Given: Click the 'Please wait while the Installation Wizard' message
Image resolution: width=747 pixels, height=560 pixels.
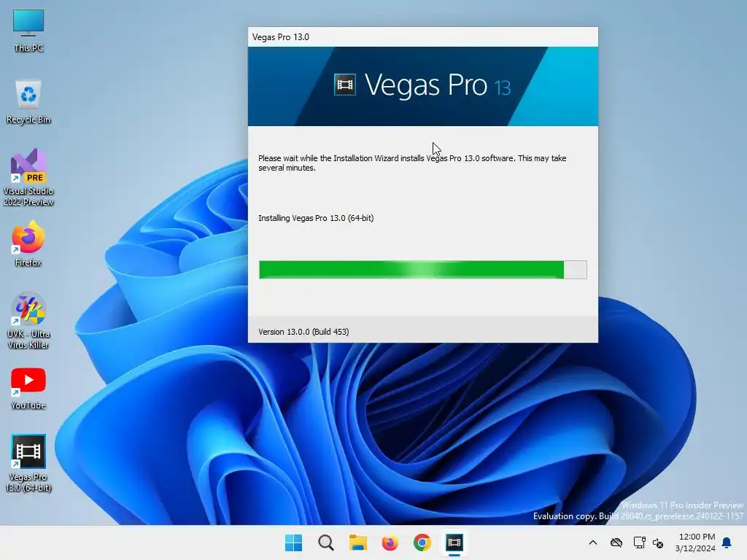Looking at the screenshot, I should tap(412, 163).
